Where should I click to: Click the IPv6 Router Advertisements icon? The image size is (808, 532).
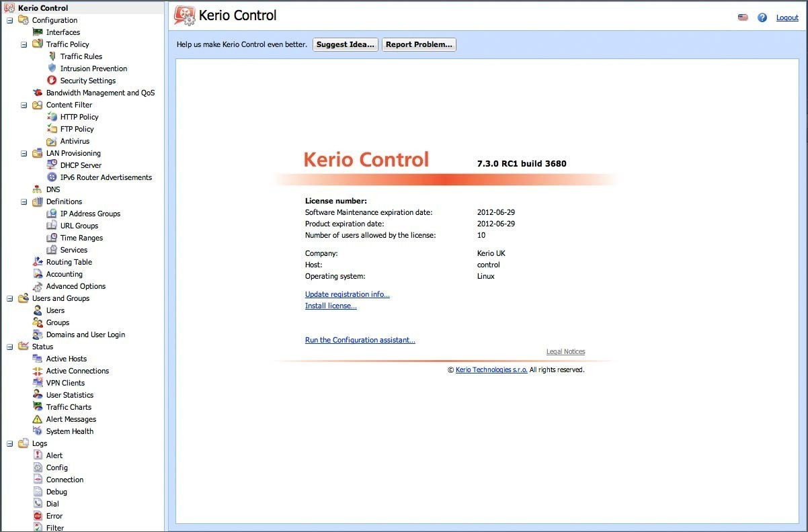tap(52, 177)
